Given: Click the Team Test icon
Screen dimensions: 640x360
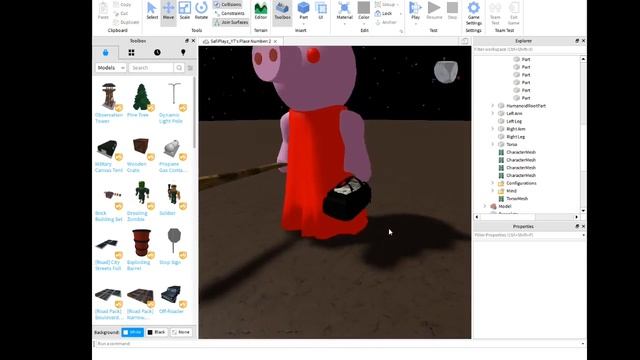Looking at the screenshot, I should (495, 12).
